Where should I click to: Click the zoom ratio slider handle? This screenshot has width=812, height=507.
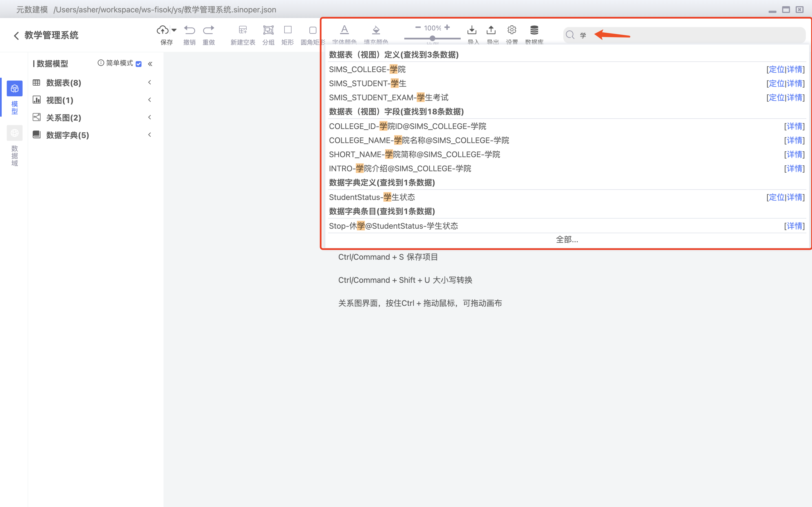[x=433, y=38]
